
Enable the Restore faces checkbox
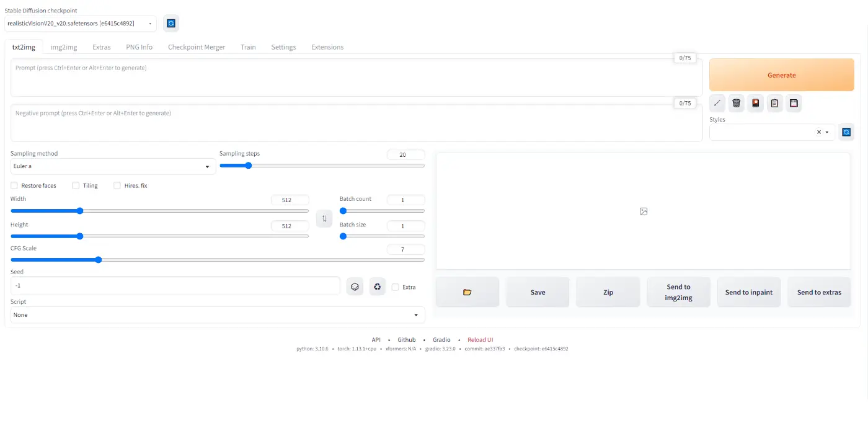pos(14,185)
